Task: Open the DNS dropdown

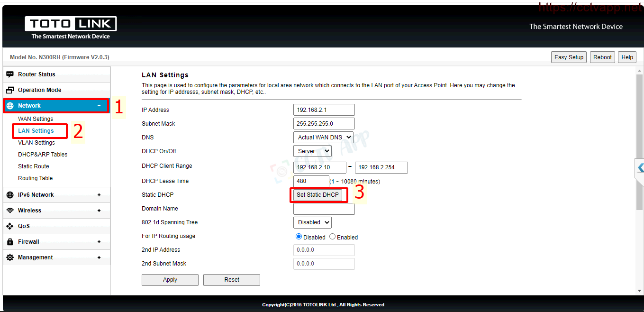Action: [x=323, y=138]
